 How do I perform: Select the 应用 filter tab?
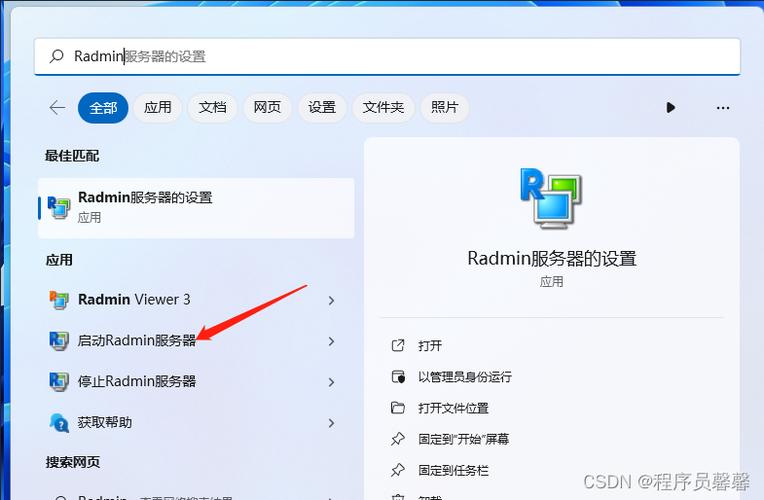pyautogui.click(x=157, y=108)
